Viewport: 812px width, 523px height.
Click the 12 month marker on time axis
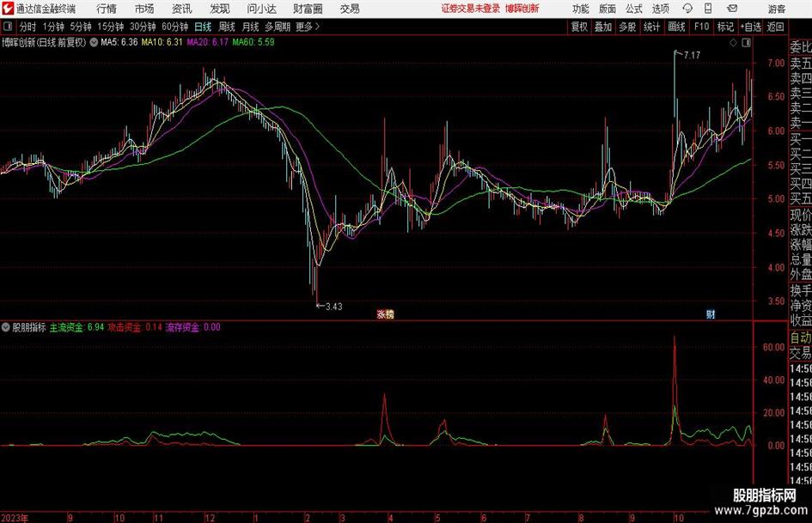[x=210, y=518]
